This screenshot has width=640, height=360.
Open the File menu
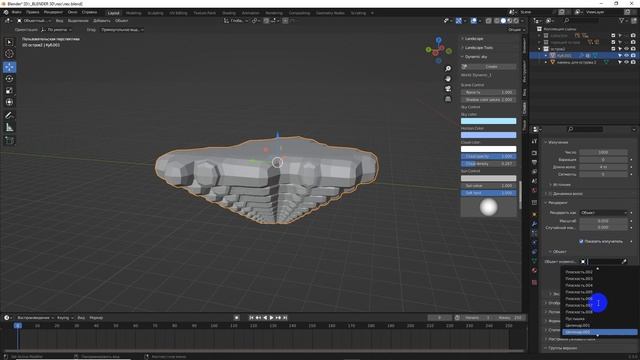[x=17, y=12]
